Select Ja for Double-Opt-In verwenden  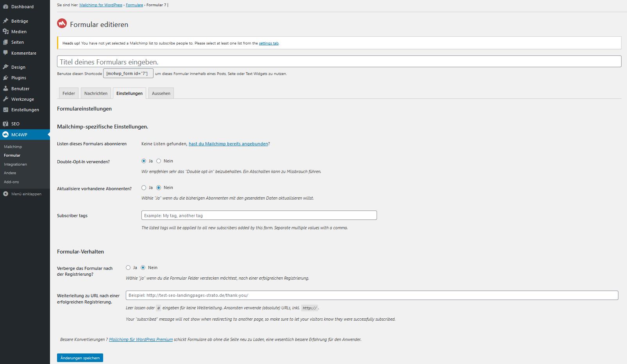pyautogui.click(x=144, y=161)
